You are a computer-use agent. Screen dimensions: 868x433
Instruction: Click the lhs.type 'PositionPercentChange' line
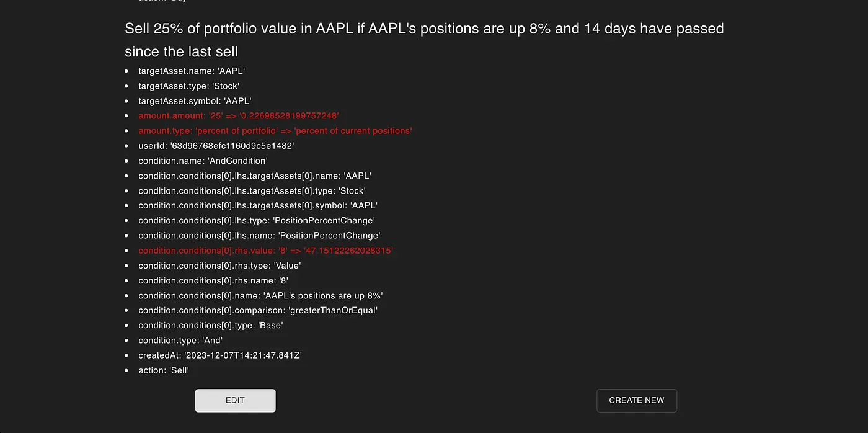[x=257, y=221]
